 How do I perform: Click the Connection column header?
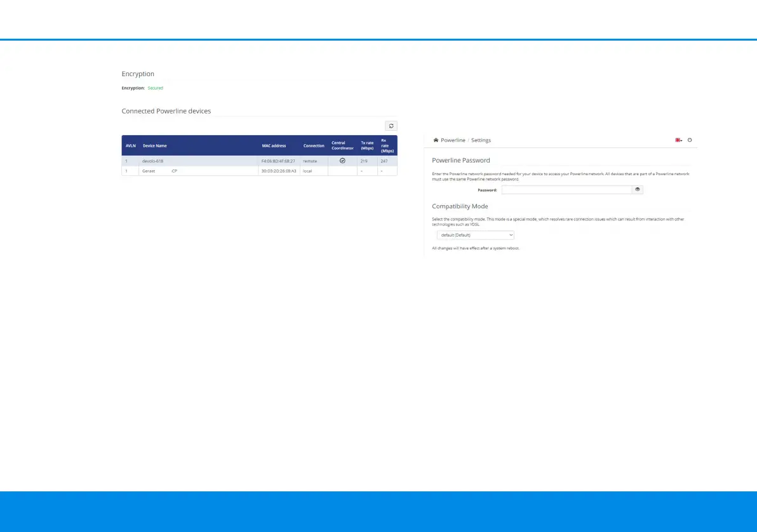click(x=314, y=146)
